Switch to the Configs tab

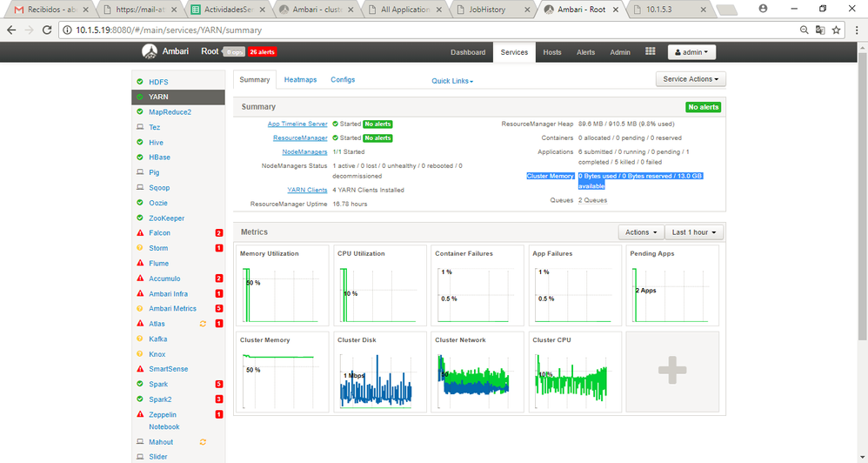[x=343, y=80]
